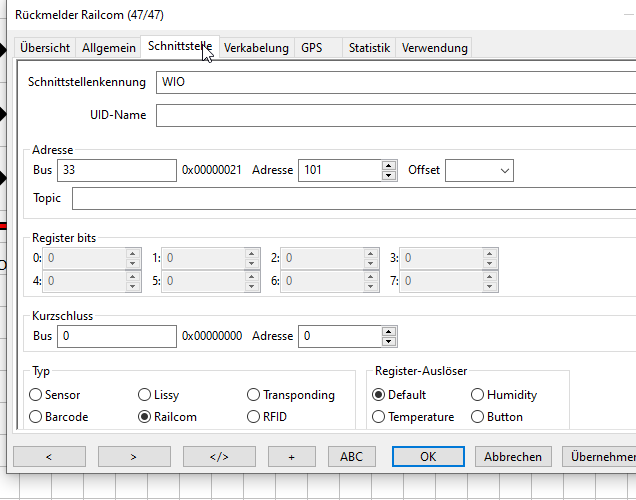Select the Lissy type option

coord(145,395)
